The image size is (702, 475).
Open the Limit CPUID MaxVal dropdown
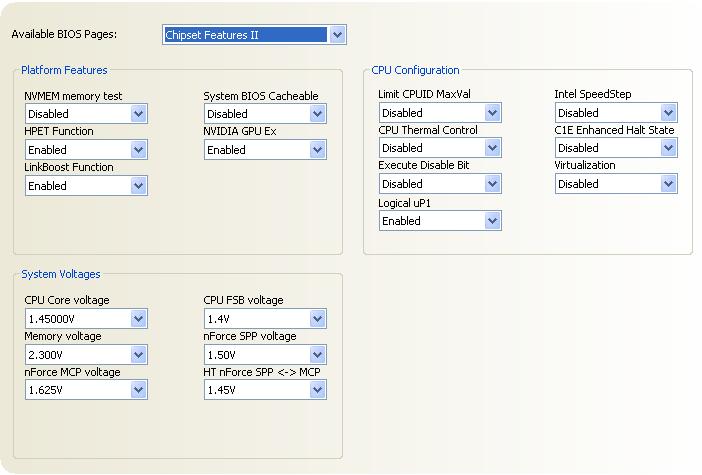492,113
